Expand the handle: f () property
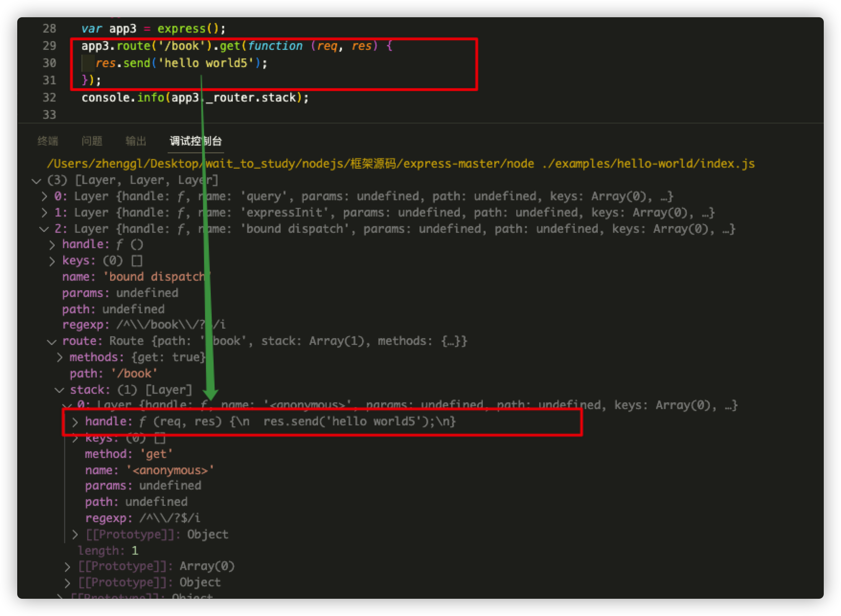The width and height of the screenshot is (841, 616). pos(52,245)
